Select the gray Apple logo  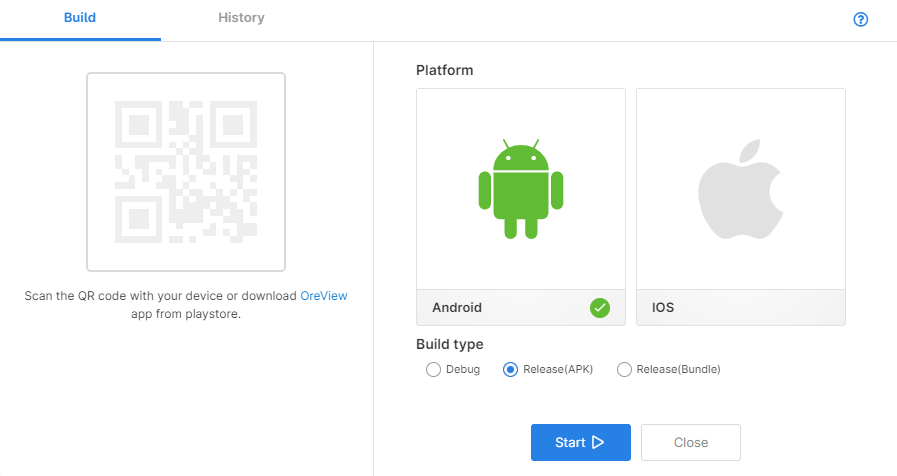pos(741,189)
